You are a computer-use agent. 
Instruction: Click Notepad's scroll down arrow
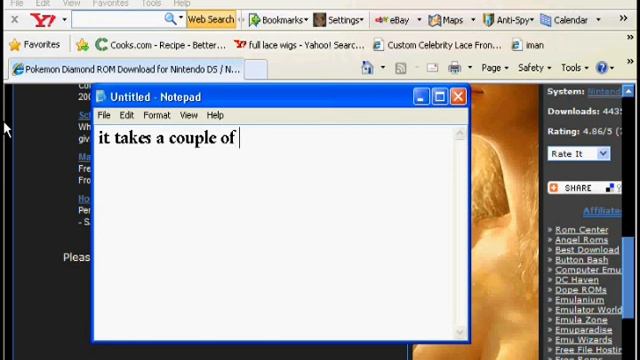pyautogui.click(x=460, y=332)
